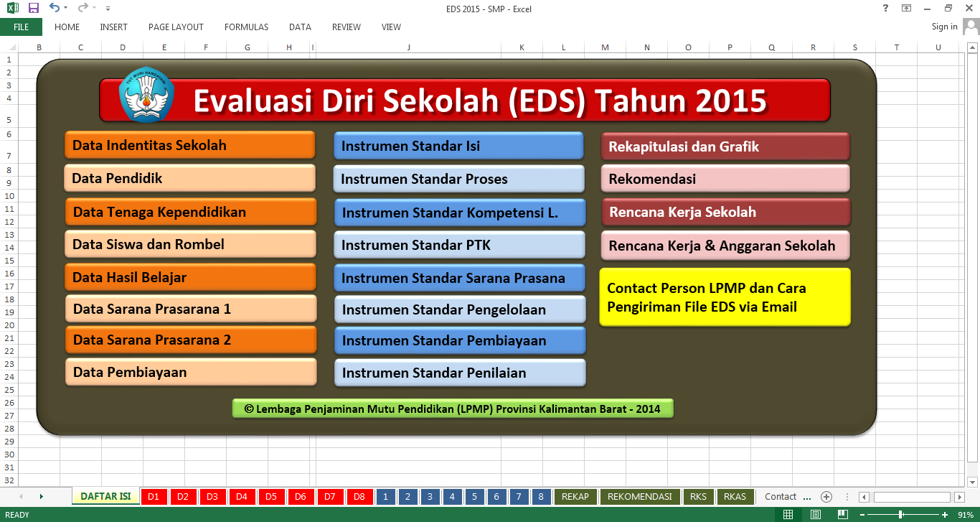Viewport: 980px width, 522px height.
Task: Switch to the Contact sheet tab
Action: [x=781, y=497]
